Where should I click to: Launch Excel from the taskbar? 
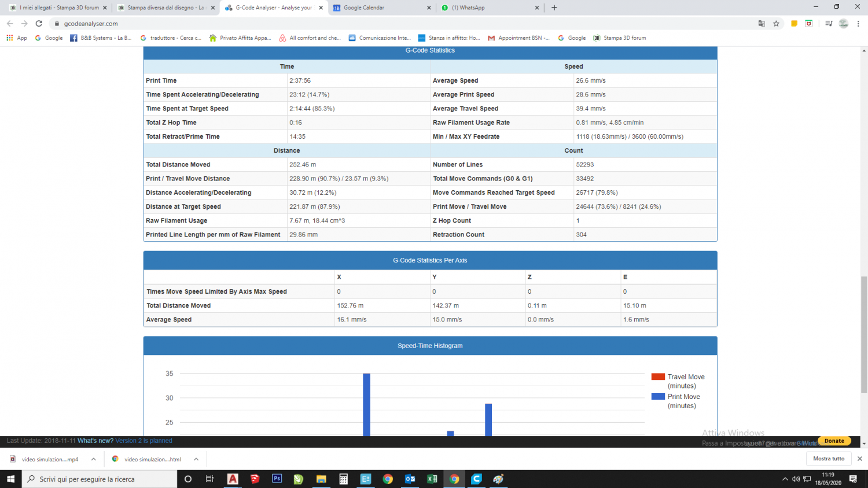click(x=432, y=479)
